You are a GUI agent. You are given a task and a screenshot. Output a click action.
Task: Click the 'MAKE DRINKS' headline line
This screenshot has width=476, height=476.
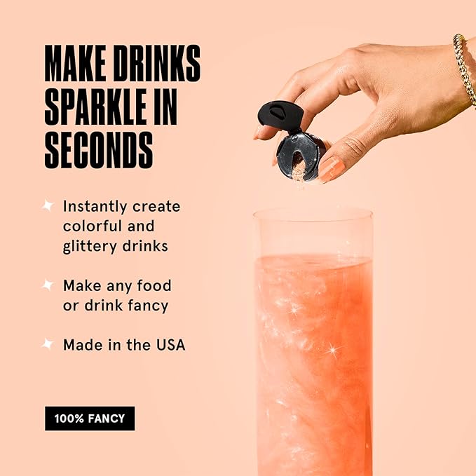point(123,63)
